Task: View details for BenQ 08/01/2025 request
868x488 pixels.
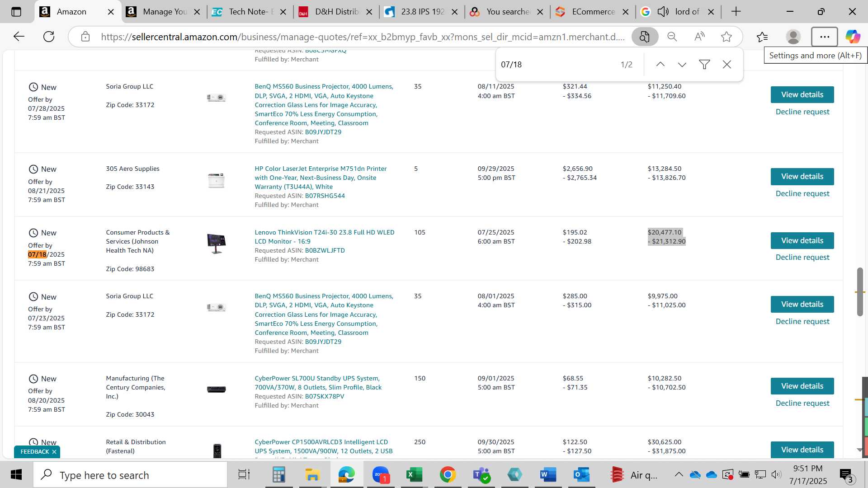Action: (802, 304)
